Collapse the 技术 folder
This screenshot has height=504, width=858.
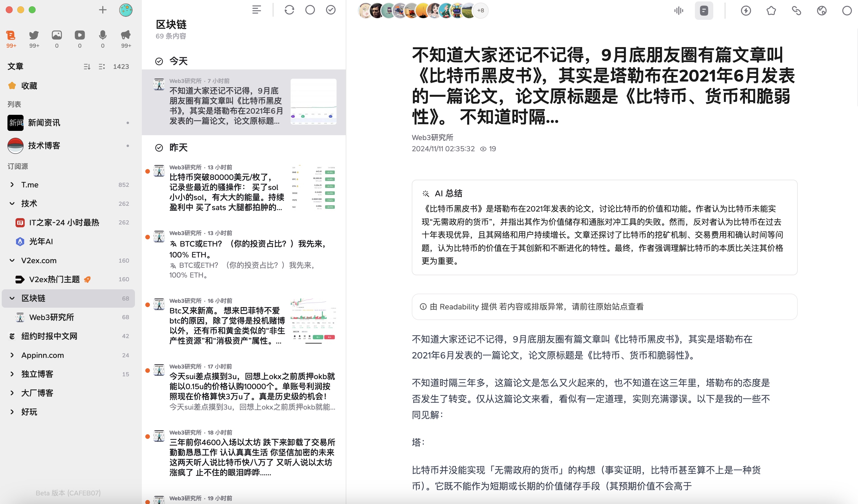[12, 203]
